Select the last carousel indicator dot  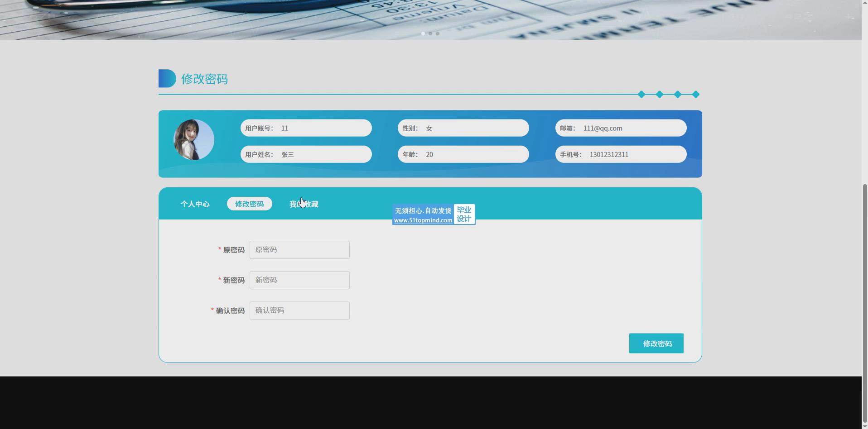(438, 33)
